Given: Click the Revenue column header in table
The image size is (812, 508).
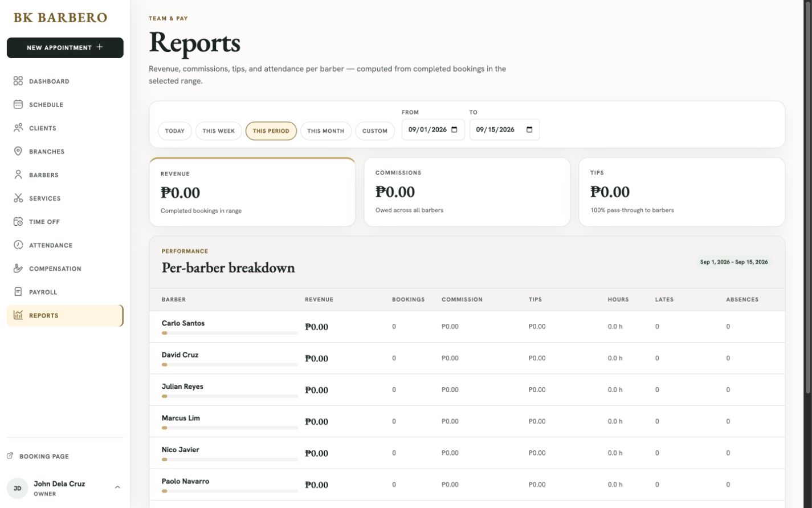Looking at the screenshot, I should tap(319, 299).
